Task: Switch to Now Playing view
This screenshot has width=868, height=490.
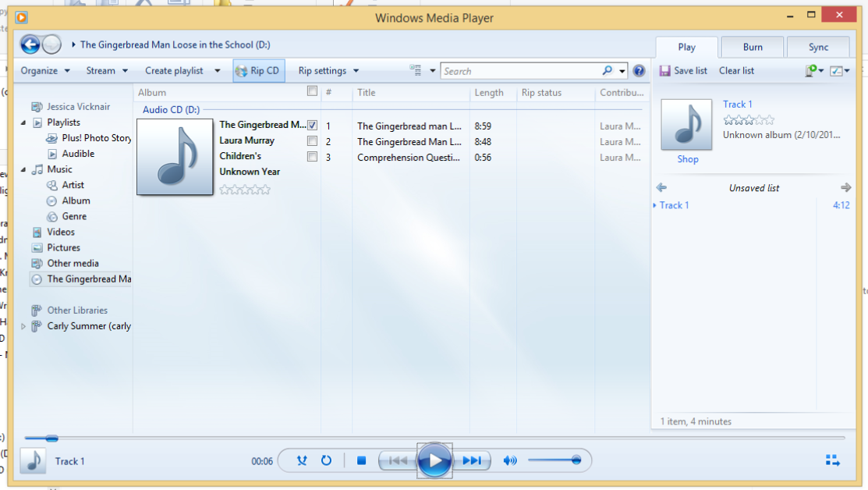Action: coord(833,460)
